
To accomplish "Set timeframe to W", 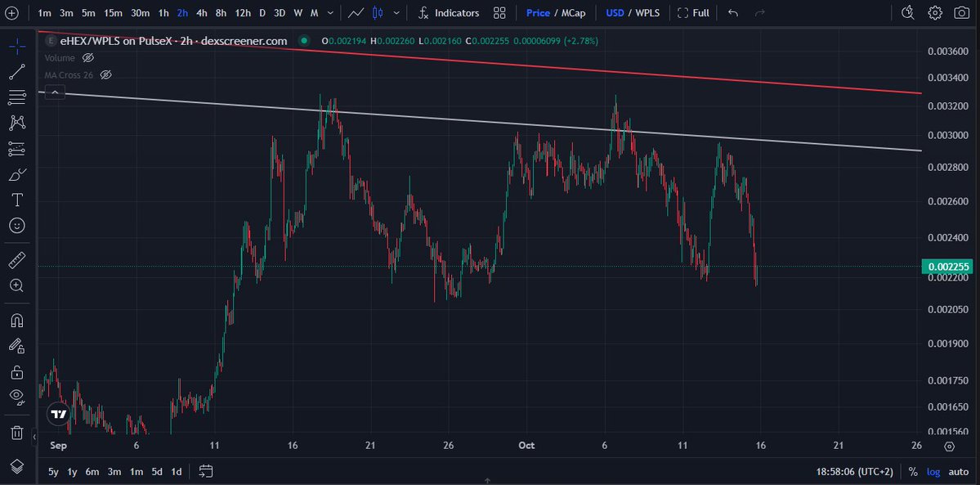I will pyautogui.click(x=298, y=12).
